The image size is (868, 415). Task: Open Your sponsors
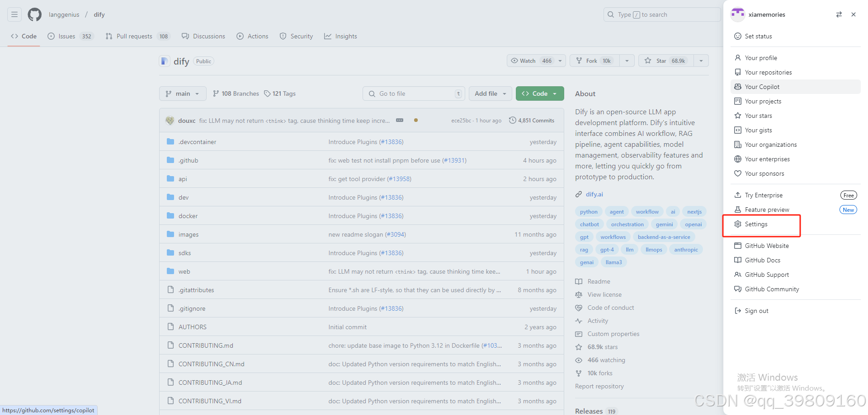(x=796, y=173)
